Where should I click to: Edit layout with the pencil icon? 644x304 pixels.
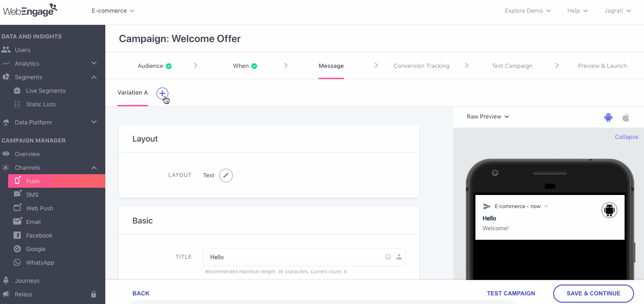pyautogui.click(x=226, y=175)
